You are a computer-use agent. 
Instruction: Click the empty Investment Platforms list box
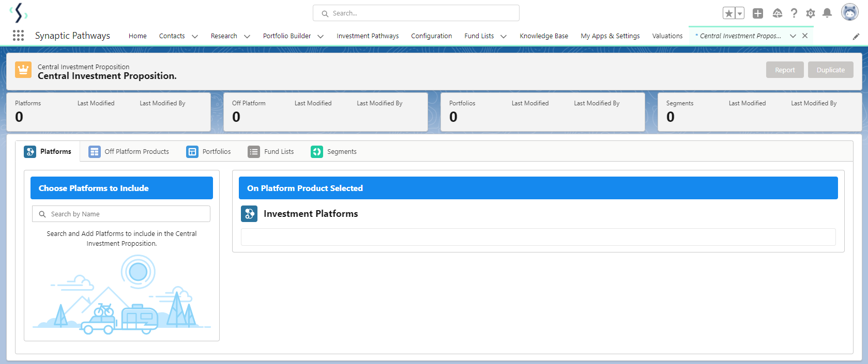tap(538, 237)
